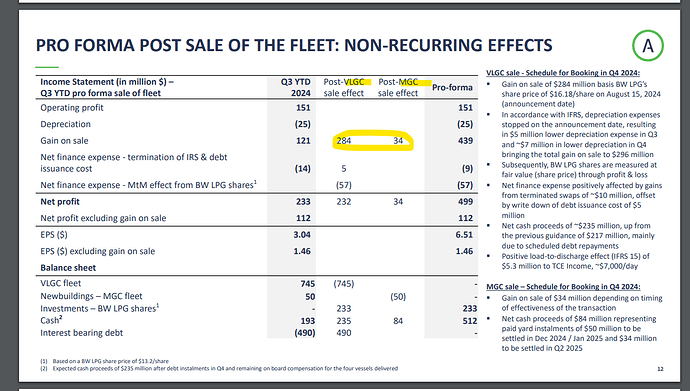Select the Net profit row label
The width and height of the screenshot is (690, 391).
click(60, 201)
